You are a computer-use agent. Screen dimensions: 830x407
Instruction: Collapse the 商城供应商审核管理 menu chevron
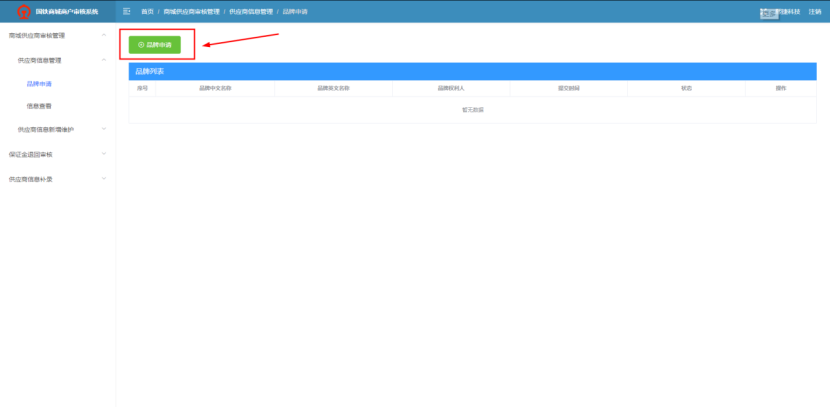(x=104, y=35)
